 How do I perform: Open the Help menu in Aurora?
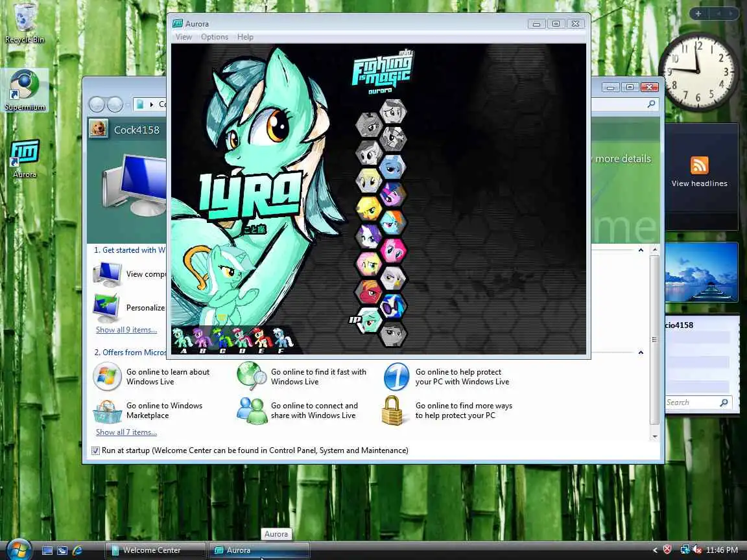click(245, 37)
